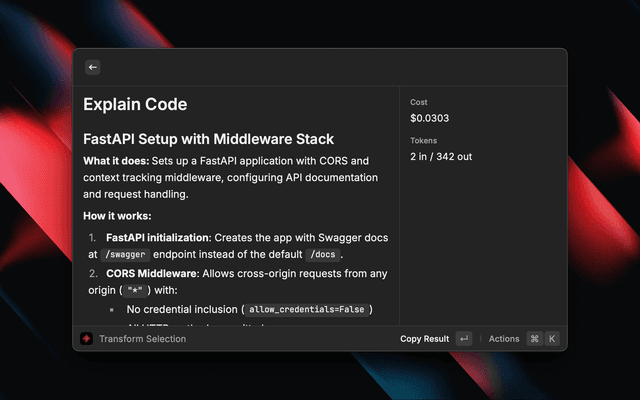Click Copy Result action
The height and width of the screenshot is (400, 640).
tap(424, 339)
